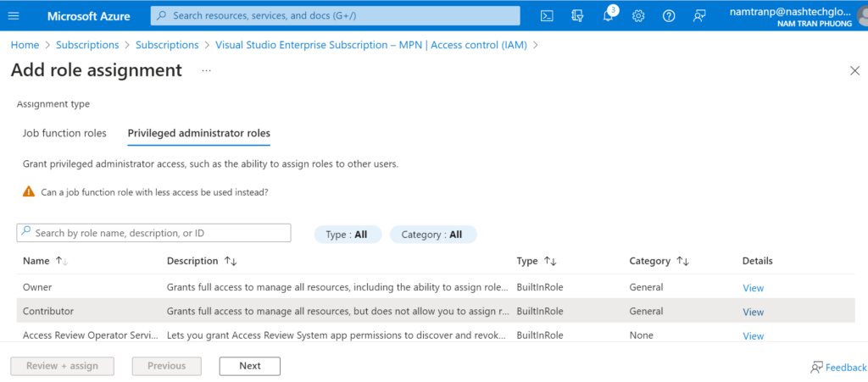
Task: Click the Next button
Action: tap(249, 366)
